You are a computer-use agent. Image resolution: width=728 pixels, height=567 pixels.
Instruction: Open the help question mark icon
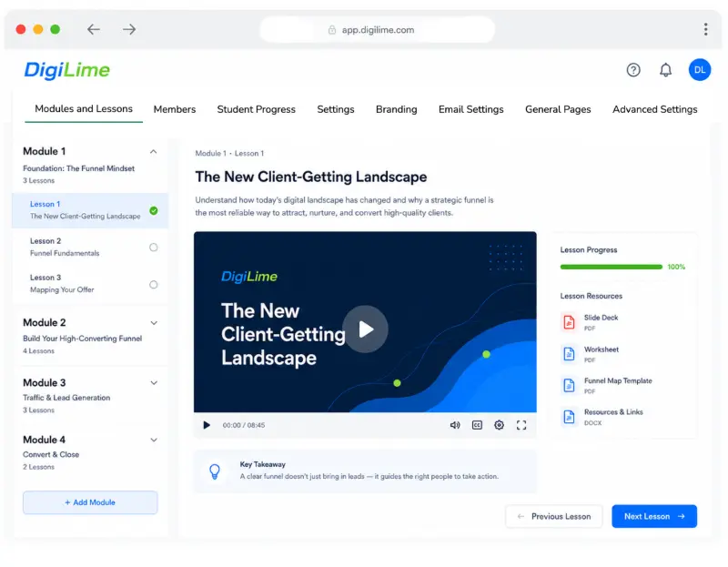pyautogui.click(x=633, y=70)
